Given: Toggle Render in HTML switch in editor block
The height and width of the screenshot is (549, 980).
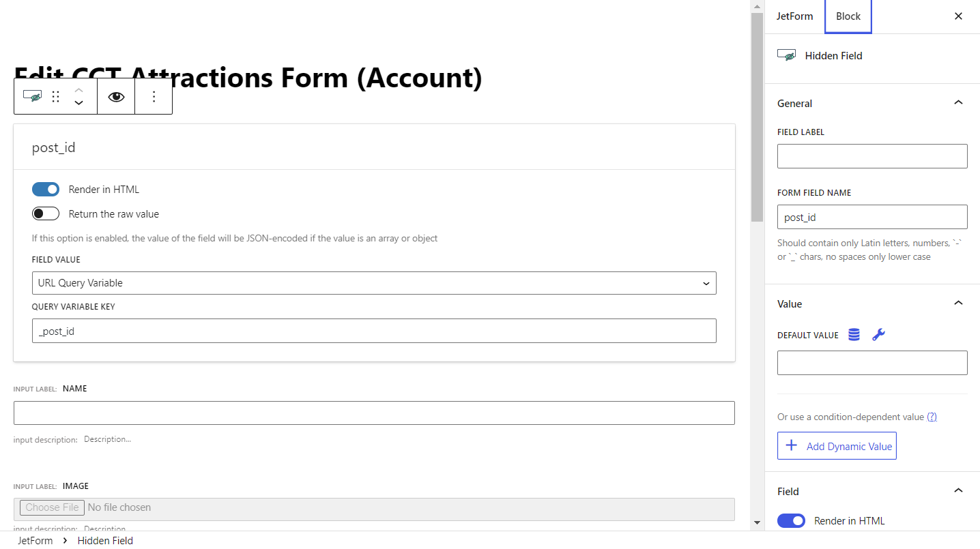Looking at the screenshot, I should click(46, 190).
